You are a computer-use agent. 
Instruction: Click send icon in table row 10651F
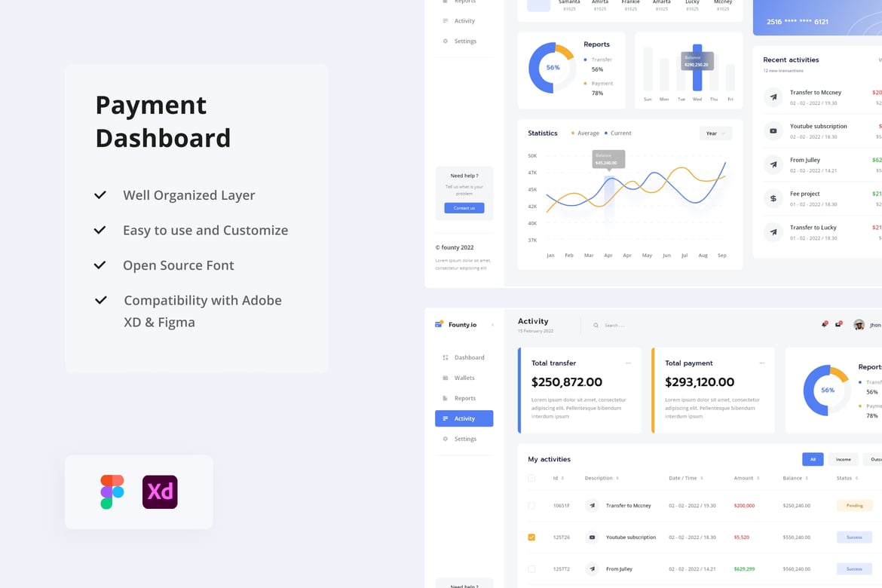pos(592,505)
